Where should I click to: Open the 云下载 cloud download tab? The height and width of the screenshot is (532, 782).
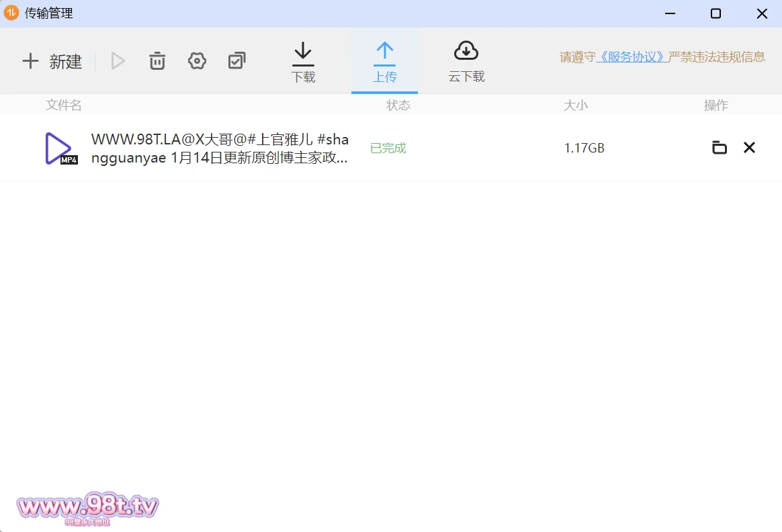tap(466, 62)
